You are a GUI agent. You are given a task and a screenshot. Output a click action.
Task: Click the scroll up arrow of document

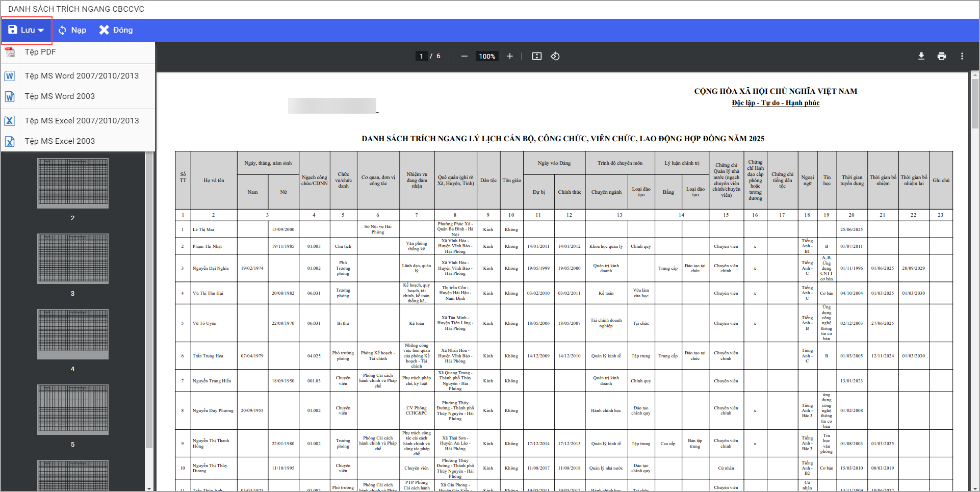pyautogui.click(x=975, y=75)
